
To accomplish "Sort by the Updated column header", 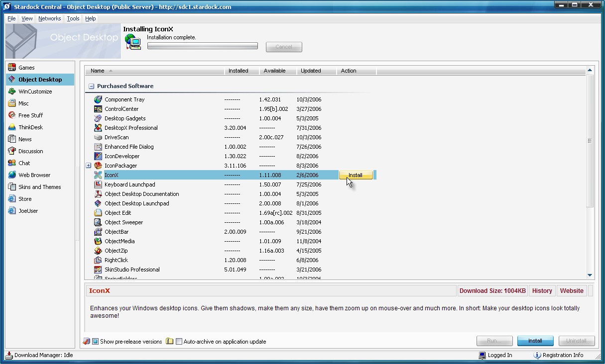I will point(317,71).
